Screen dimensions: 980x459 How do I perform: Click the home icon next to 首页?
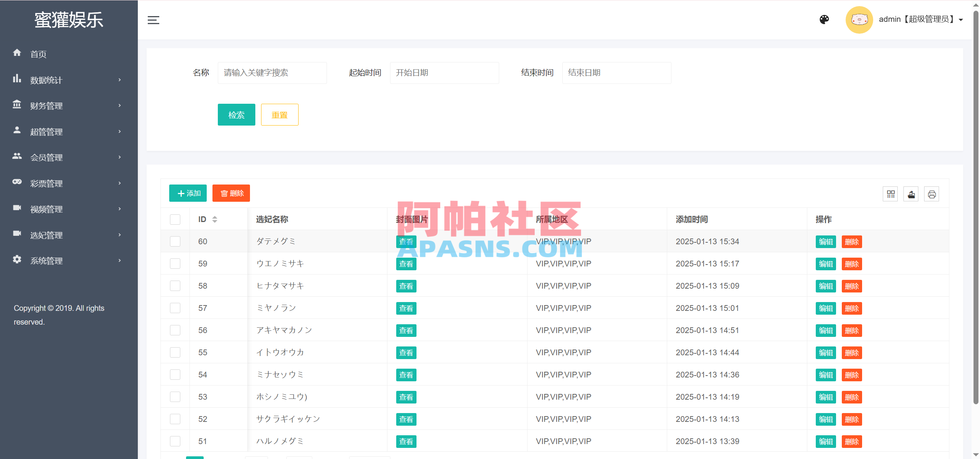tap(17, 53)
